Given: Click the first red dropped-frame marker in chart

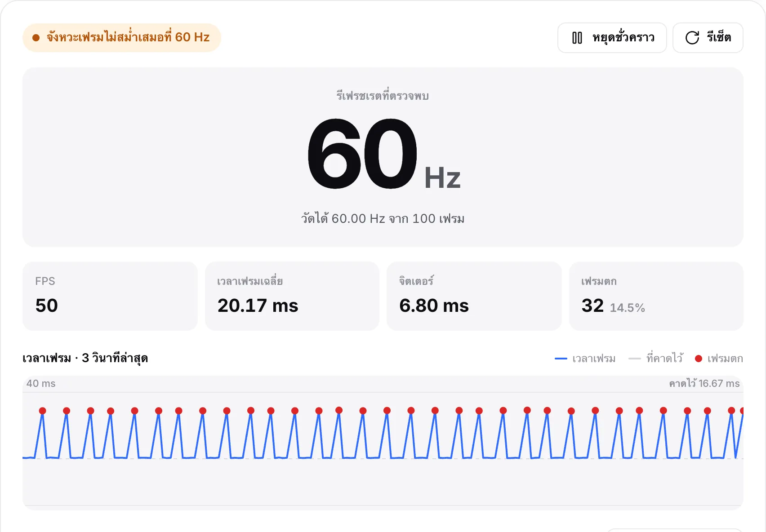Looking at the screenshot, I should pyautogui.click(x=43, y=411).
